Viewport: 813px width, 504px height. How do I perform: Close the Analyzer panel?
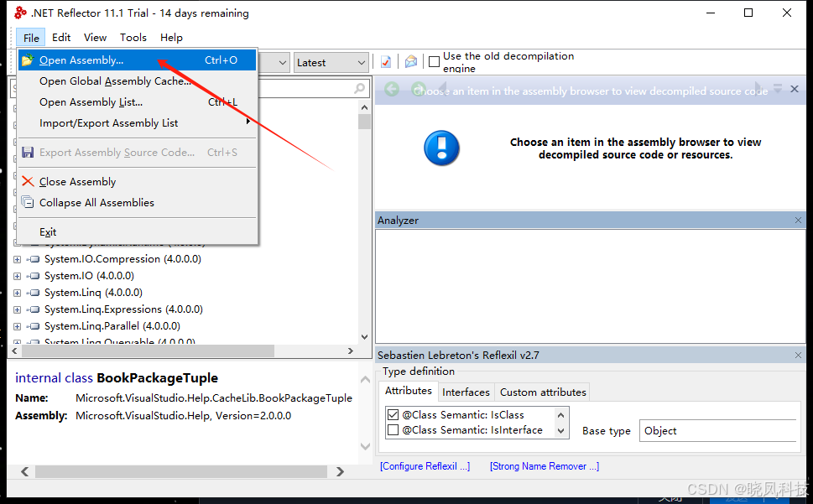(798, 221)
